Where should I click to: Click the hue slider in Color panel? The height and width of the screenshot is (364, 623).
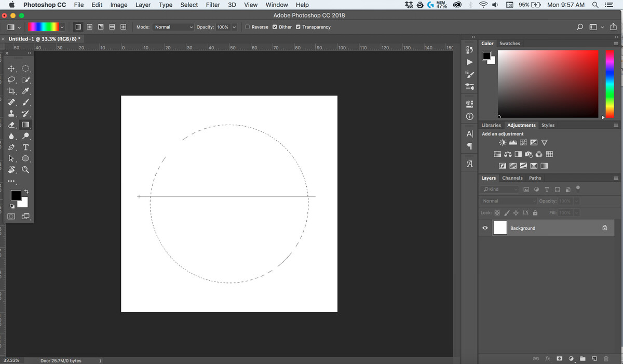(610, 83)
